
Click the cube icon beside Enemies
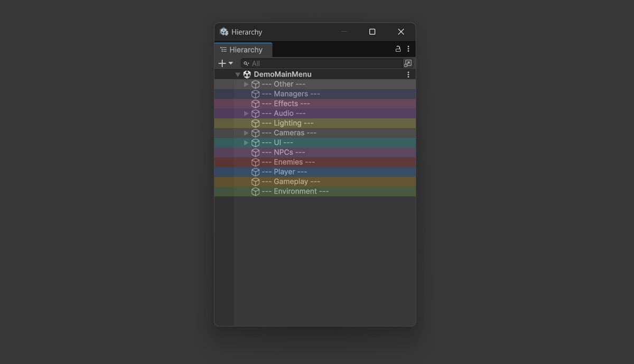(255, 162)
